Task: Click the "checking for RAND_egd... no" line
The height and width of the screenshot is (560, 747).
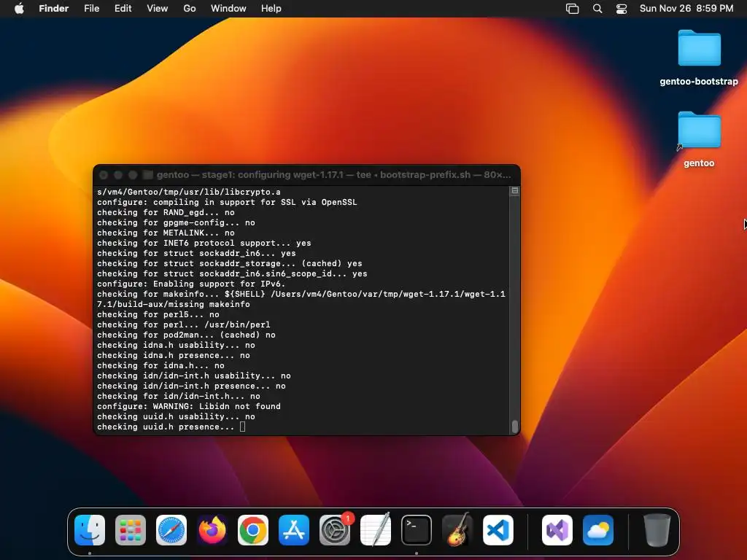Action: (166, 212)
